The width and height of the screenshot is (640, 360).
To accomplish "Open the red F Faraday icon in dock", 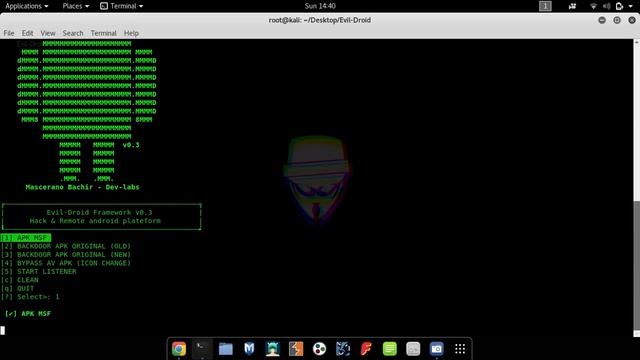I will (366, 349).
